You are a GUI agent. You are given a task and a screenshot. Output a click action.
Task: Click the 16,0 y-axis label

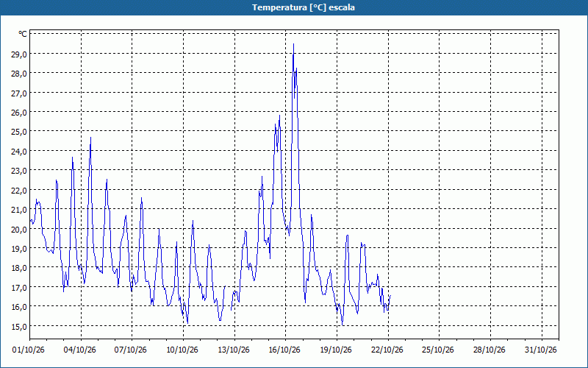(x=19, y=306)
